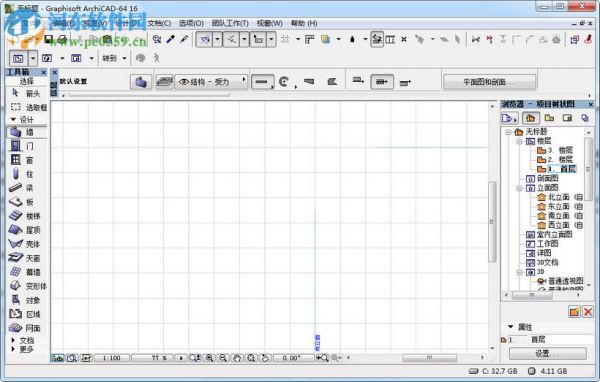The height and width of the screenshot is (382, 600).
Task: Toggle the polygon wall geometry button
Action: coord(333,82)
